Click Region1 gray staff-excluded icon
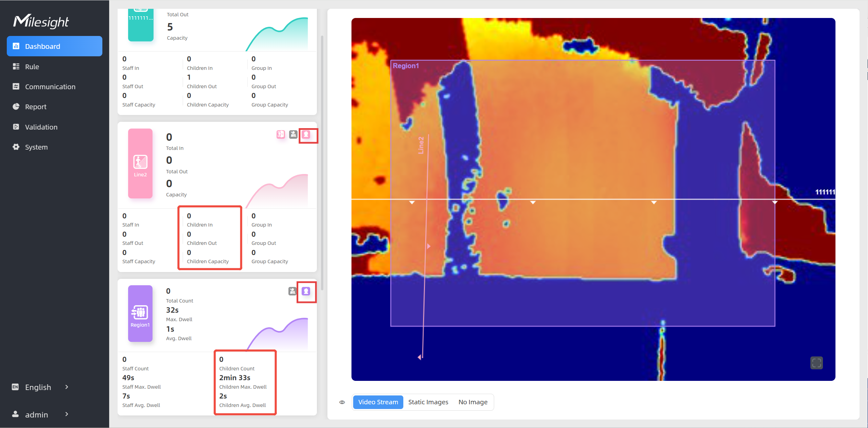The image size is (868, 428). (292, 291)
